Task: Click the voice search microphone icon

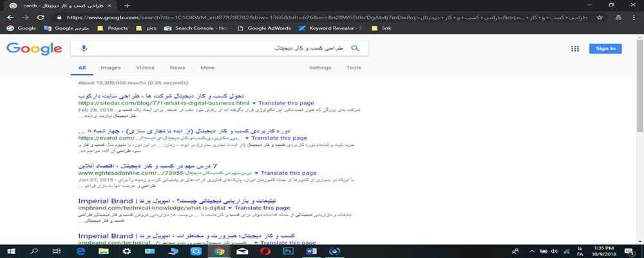Action: pos(83,48)
